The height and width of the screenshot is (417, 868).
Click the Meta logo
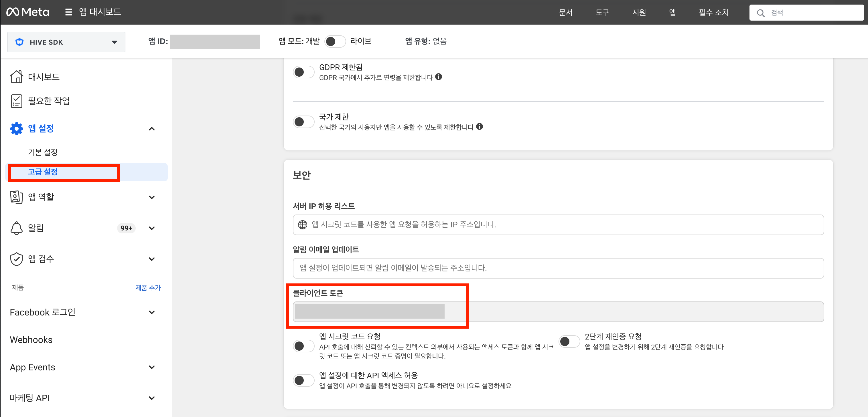pos(28,12)
